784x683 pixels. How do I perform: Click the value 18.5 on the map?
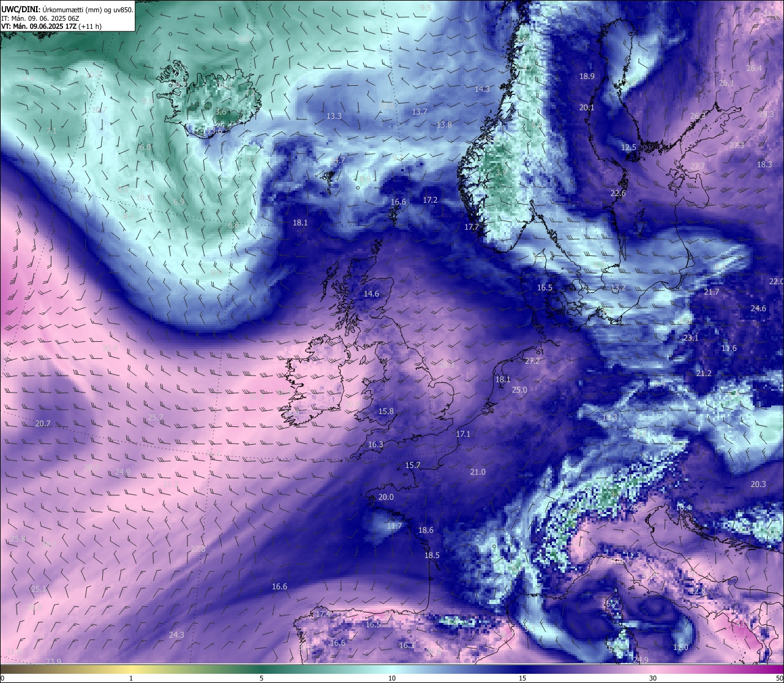[432, 556]
